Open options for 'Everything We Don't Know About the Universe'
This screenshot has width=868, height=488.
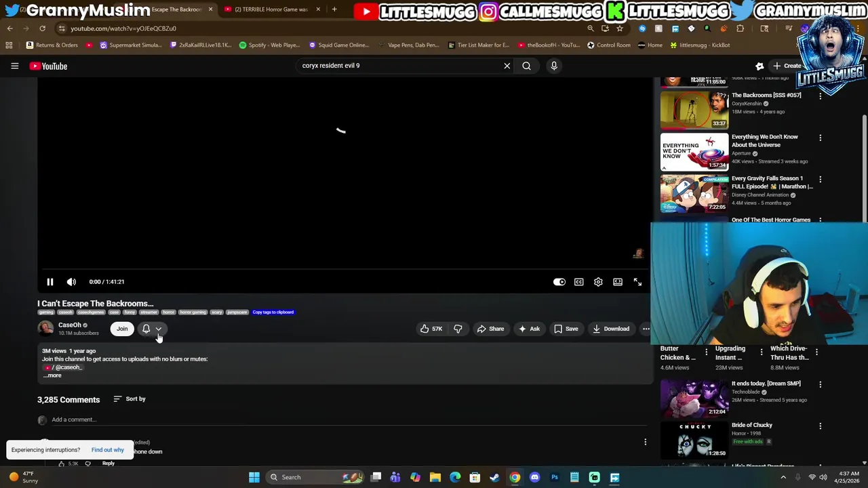click(820, 138)
